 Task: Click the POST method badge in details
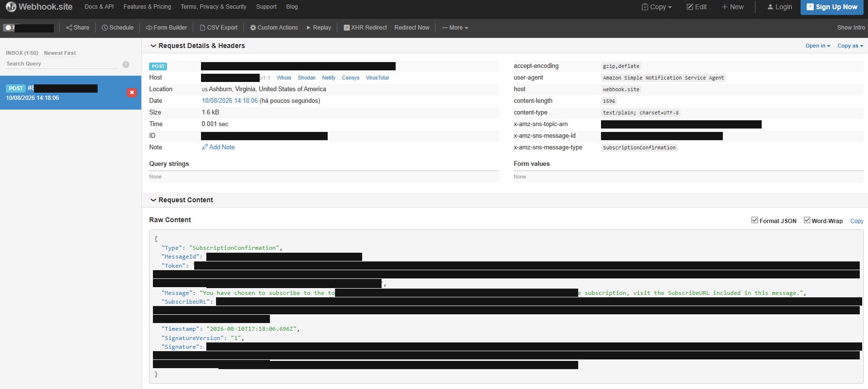[158, 66]
